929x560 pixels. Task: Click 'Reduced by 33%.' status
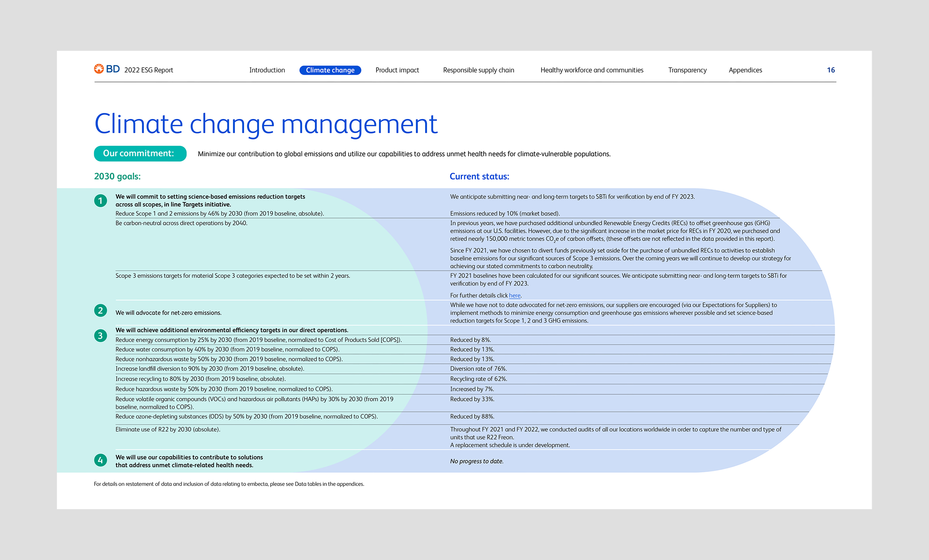click(x=472, y=399)
